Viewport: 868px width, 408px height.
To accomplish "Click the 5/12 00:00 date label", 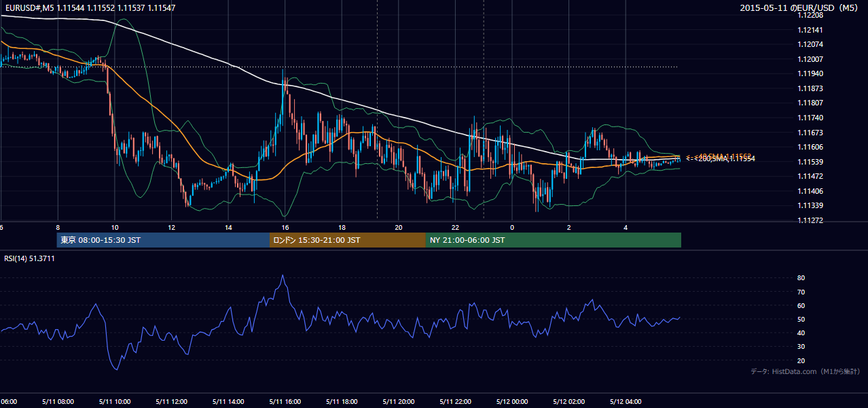I will click(x=512, y=402).
